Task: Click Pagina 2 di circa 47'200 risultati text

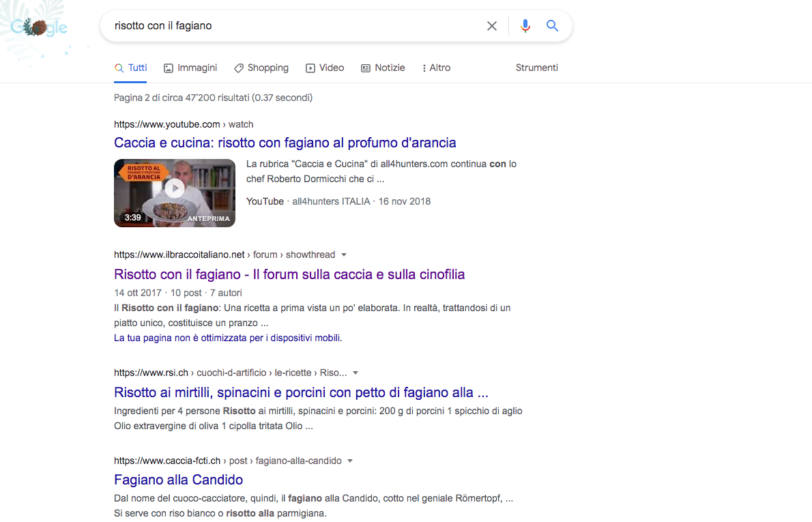Action: click(x=214, y=98)
